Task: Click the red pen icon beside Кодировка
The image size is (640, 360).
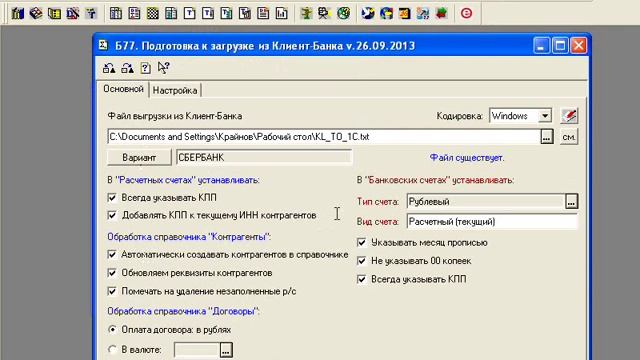Action: (569, 116)
